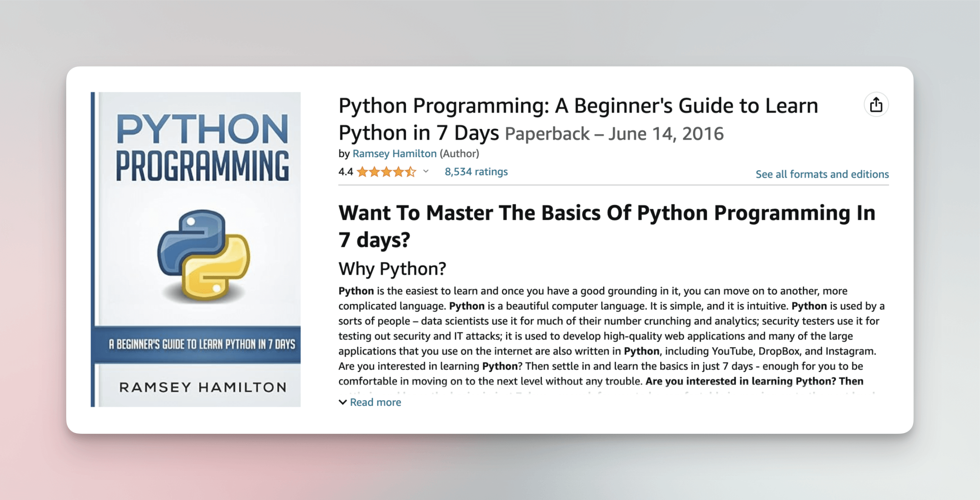Click the blue subtitle banner on cover
The width and height of the screenshot is (980, 500).
click(x=201, y=344)
